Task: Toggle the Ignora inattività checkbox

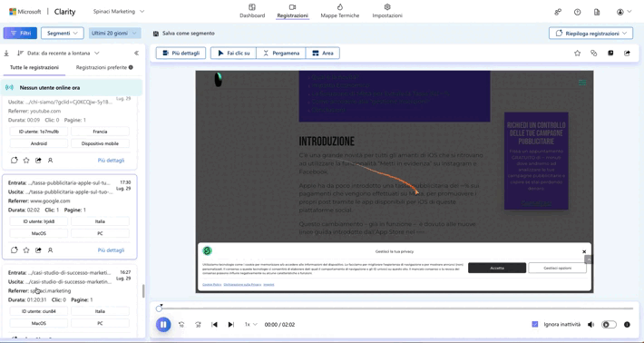Action: [535, 325]
